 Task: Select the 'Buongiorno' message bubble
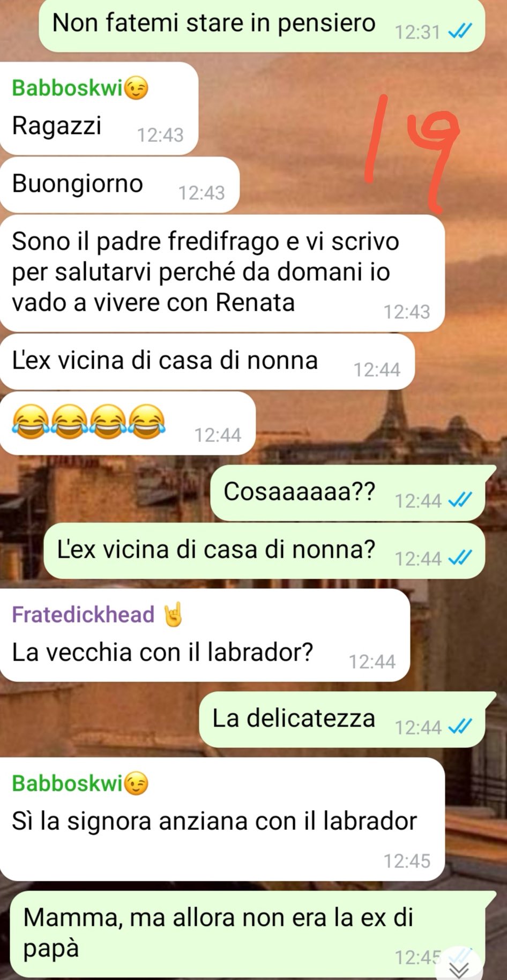120,184
